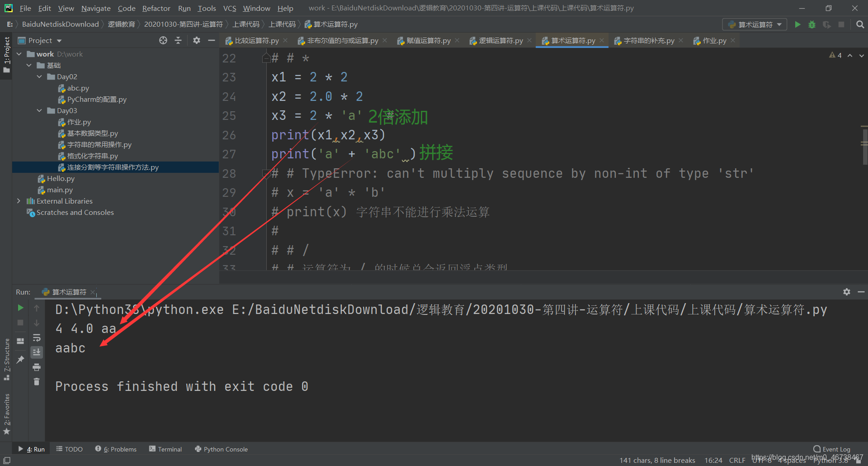Image resolution: width=868 pixels, height=466 pixels.
Task: Open the VCS menu
Action: pyautogui.click(x=230, y=8)
